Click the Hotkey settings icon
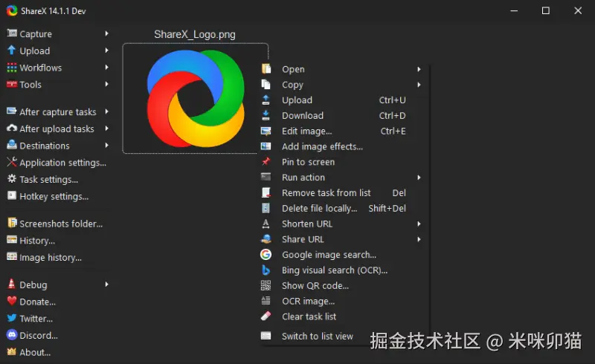The height and width of the screenshot is (364, 595). pos(12,195)
